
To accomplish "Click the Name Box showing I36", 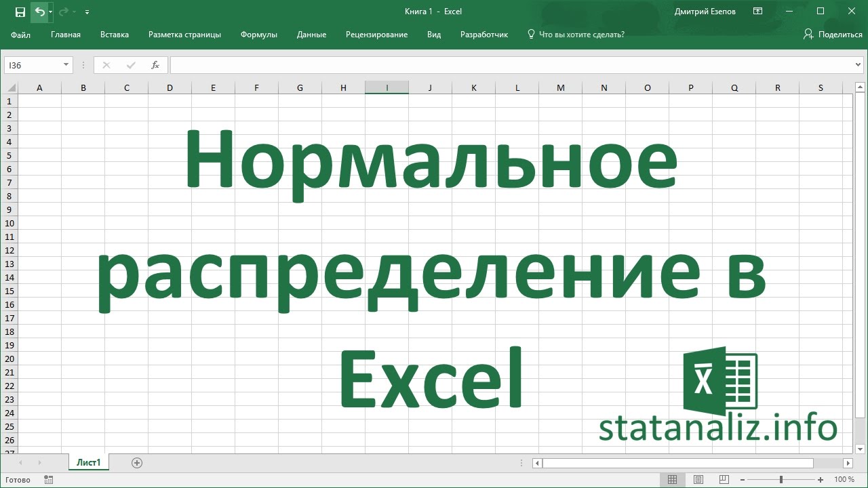I will click(x=33, y=65).
